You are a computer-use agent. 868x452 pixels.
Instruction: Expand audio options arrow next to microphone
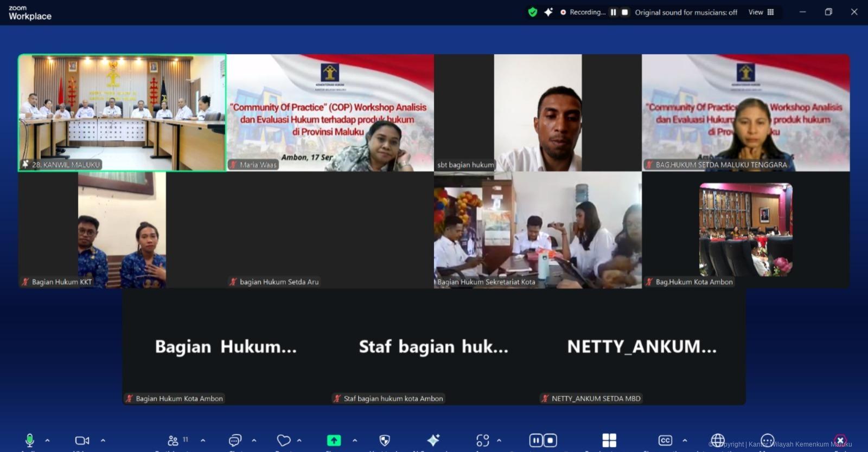coord(47,441)
